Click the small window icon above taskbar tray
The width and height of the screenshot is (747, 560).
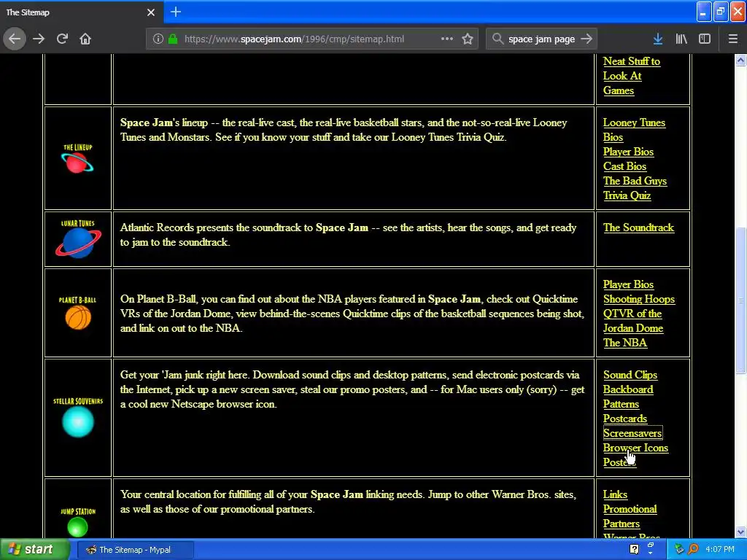pos(650,544)
